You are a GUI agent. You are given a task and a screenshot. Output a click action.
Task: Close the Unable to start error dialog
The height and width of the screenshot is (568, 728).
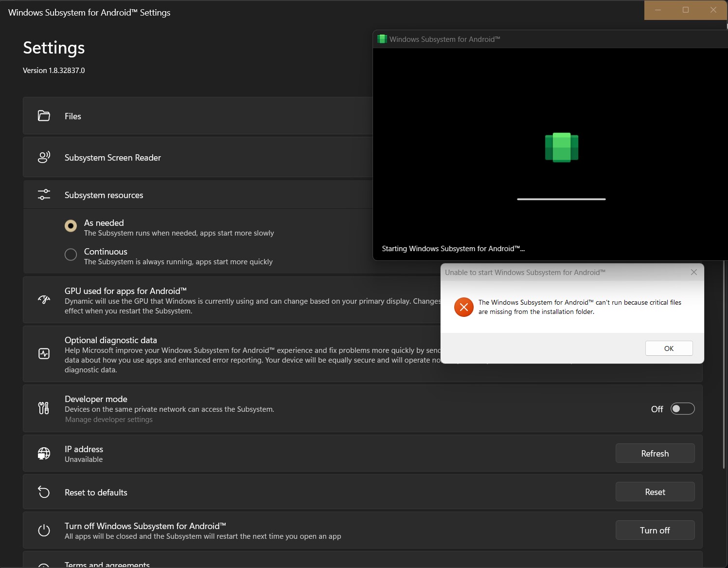(694, 272)
